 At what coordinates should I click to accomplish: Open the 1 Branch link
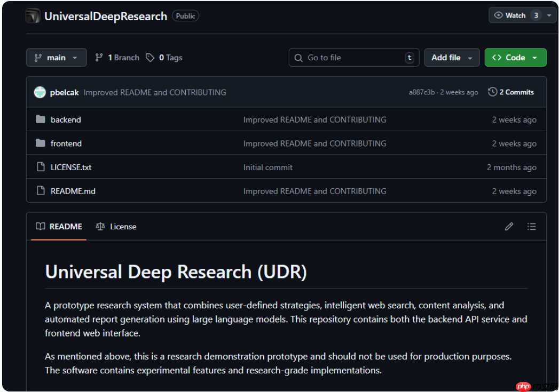pyautogui.click(x=117, y=58)
